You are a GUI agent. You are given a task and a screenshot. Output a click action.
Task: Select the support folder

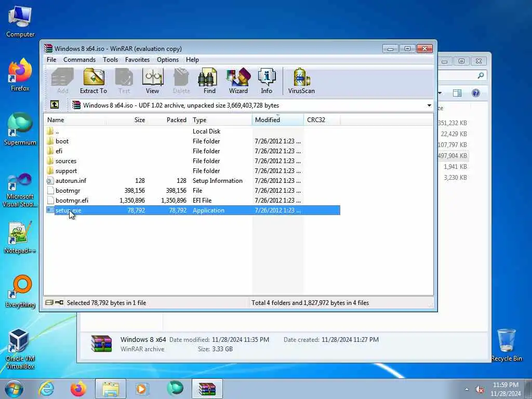pyautogui.click(x=192, y=170)
